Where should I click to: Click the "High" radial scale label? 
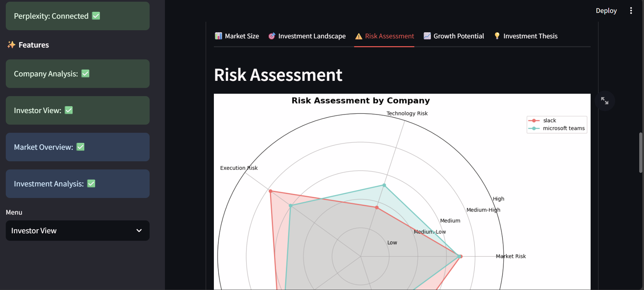(x=498, y=199)
